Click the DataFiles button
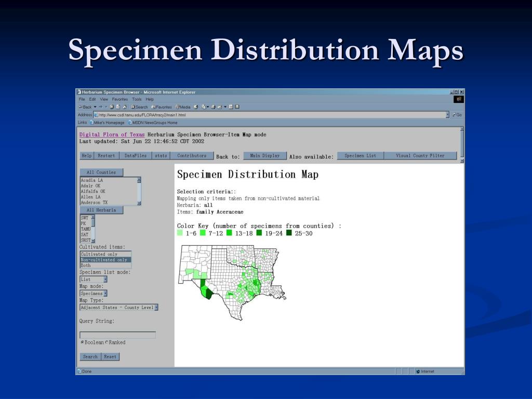Viewport: 532px width, 399px height. [x=136, y=156]
